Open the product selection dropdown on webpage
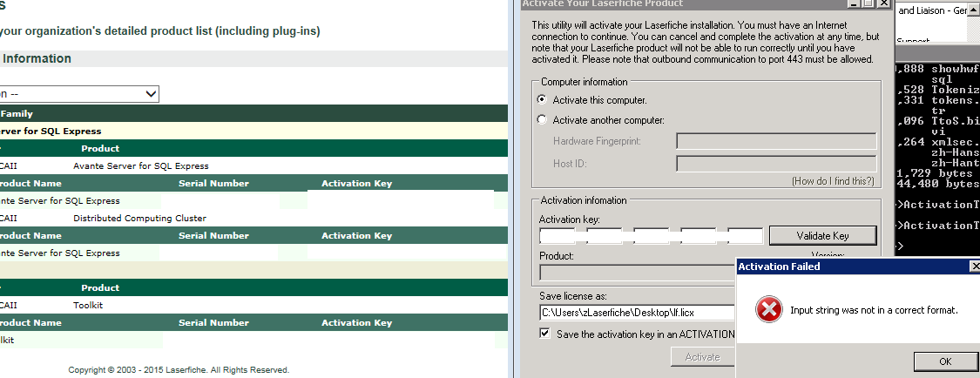The width and height of the screenshot is (980, 378). 78,94
